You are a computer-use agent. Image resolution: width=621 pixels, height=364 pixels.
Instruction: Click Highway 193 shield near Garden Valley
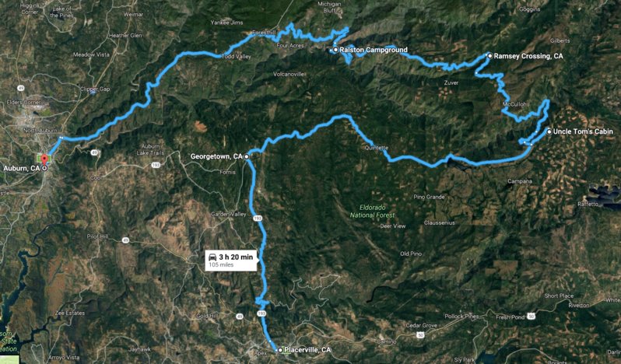tap(258, 218)
